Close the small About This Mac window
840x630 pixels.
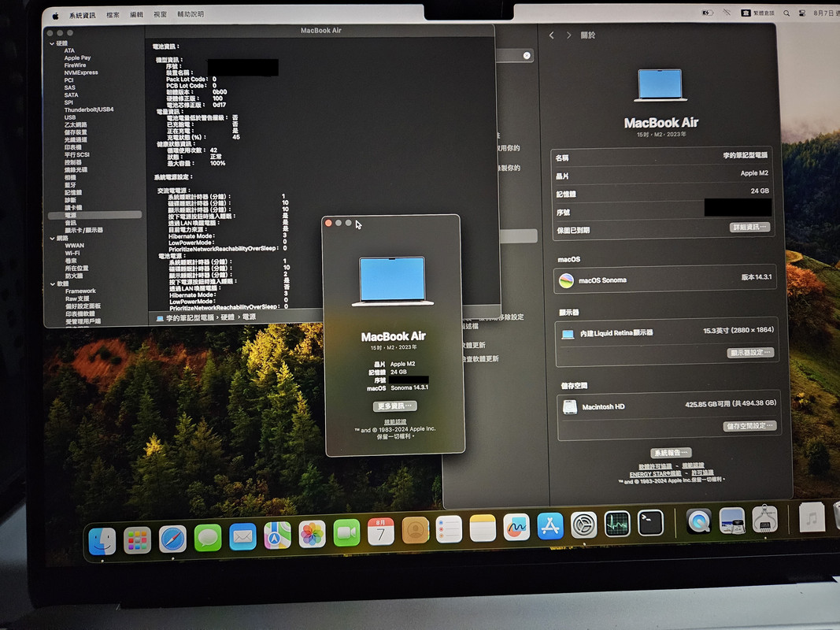coord(328,223)
